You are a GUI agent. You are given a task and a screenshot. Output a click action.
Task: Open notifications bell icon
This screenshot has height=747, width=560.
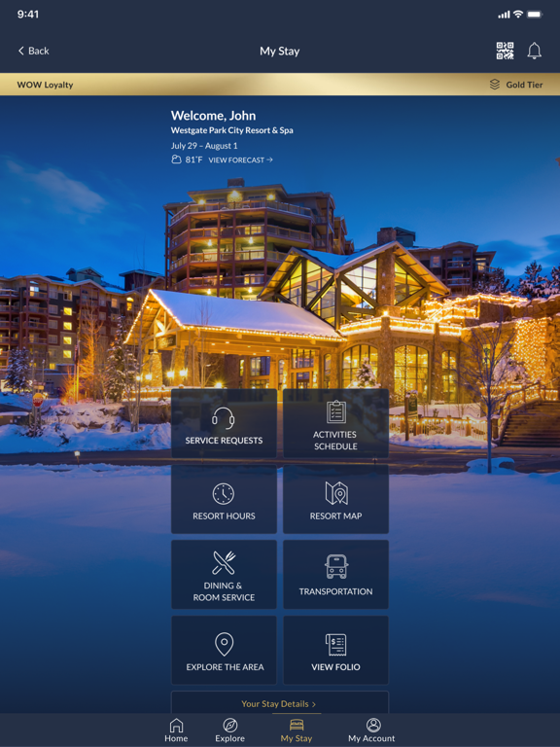pyautogui.click(x=535, y=51)
